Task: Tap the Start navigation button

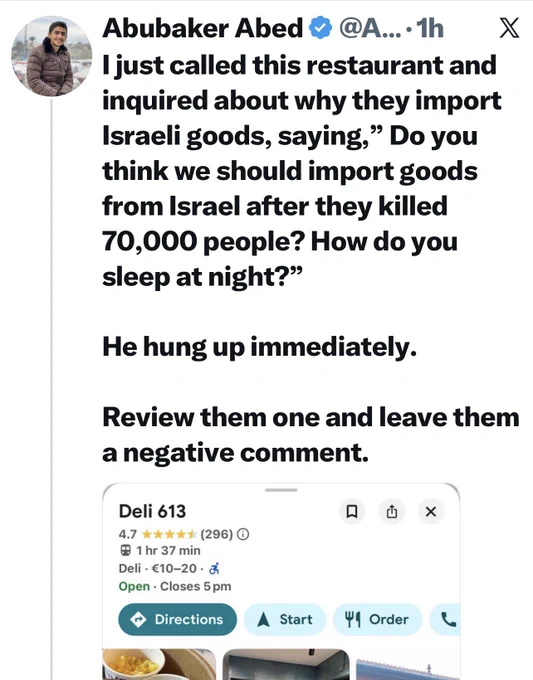Action: (x=285, y=619)
